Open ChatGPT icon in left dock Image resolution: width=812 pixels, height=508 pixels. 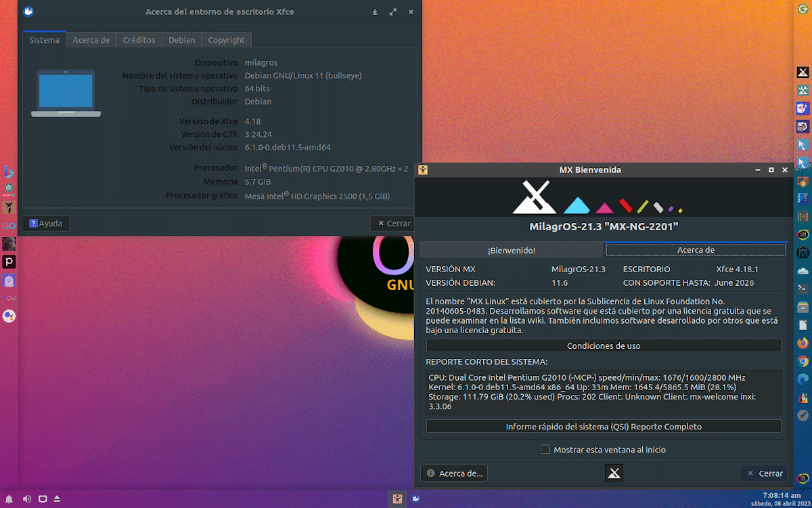click(x=9, y=189)
